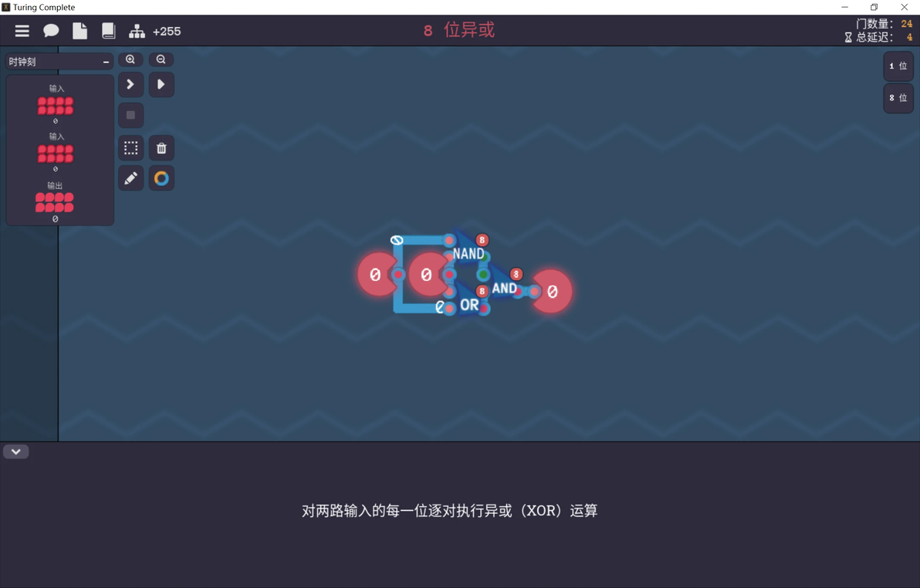Open the manual book icon

click(x=109, y=31)
